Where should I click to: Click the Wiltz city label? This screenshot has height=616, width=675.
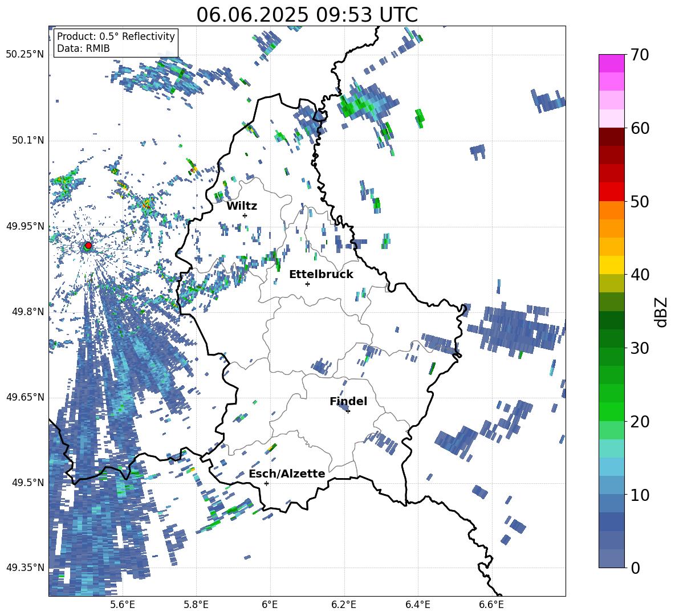point(242,206)
